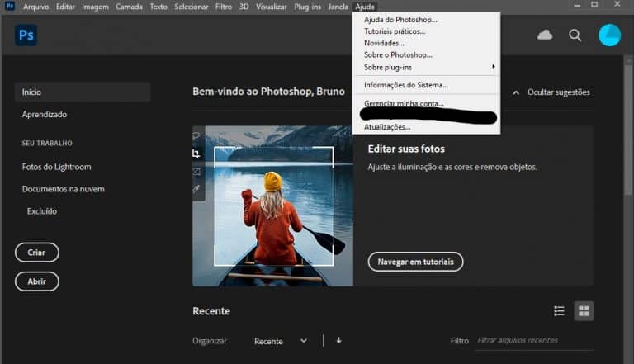This screenshot has width=634, height=364.
Task: Reverse sort order with the down arrow
Action: pyautogui.click(x=338, y=341)
